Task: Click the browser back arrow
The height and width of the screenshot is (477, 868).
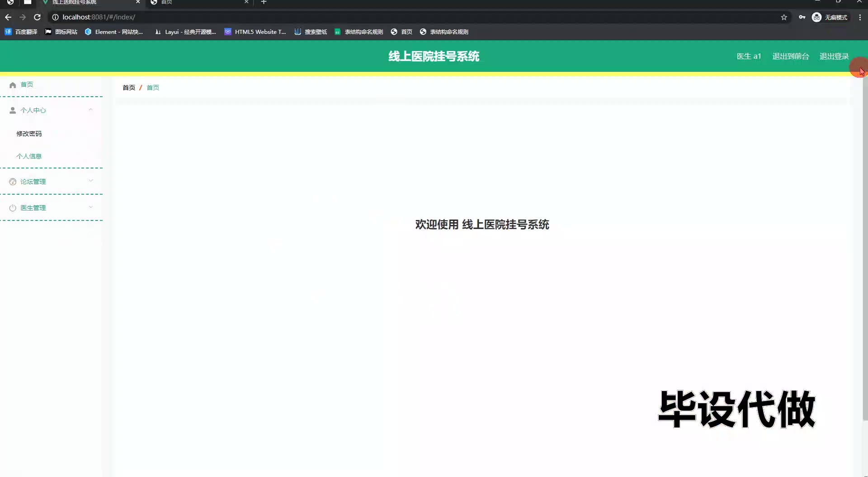Action: point(8,17)
